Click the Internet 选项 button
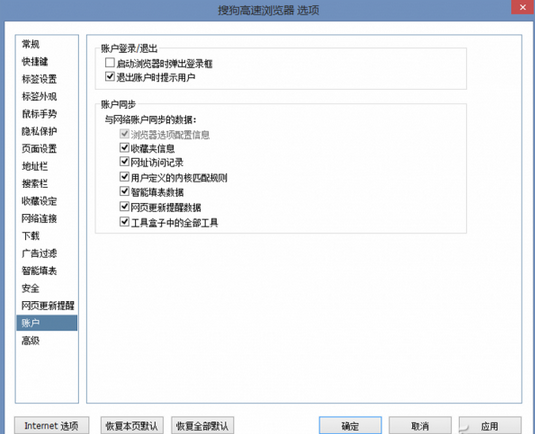 (52, 425)
